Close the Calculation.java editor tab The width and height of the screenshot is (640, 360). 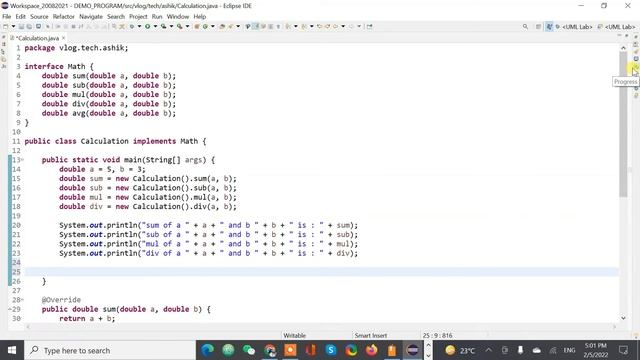point(64,38)
